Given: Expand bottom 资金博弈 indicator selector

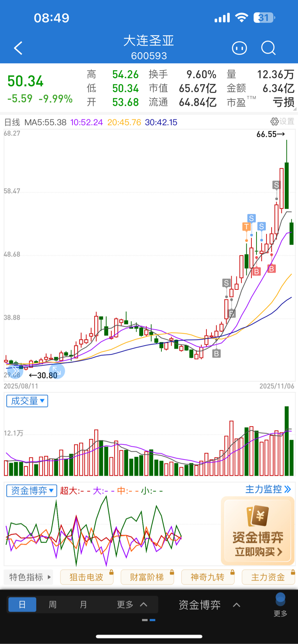Looking at the screenshot, I should pos(210,605).
